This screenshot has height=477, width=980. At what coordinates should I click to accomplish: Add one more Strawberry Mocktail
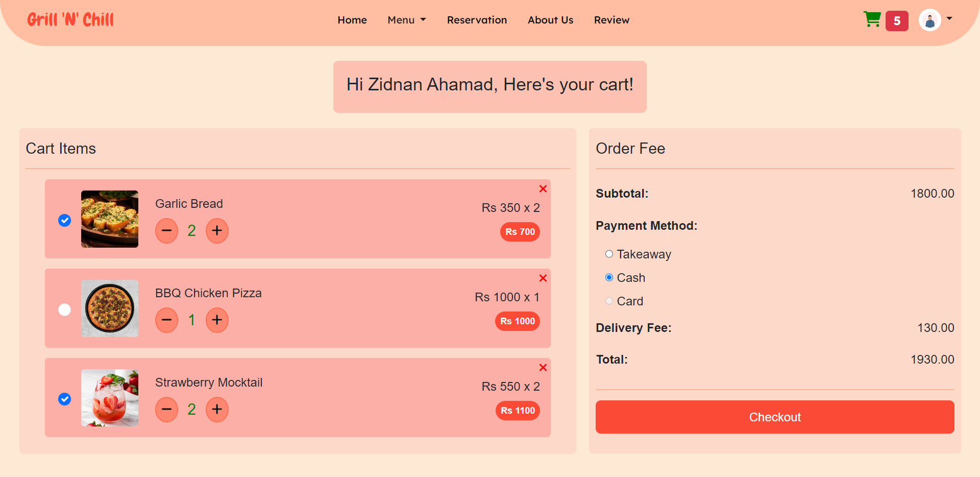click(x=217, y=410)
